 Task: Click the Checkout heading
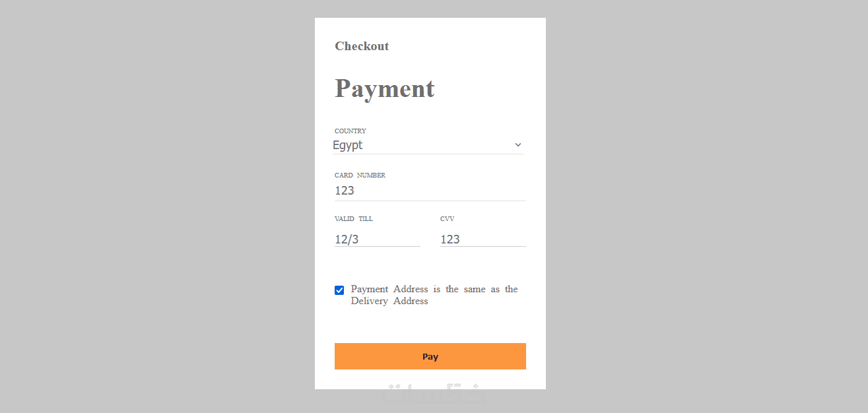pos(362,46)
